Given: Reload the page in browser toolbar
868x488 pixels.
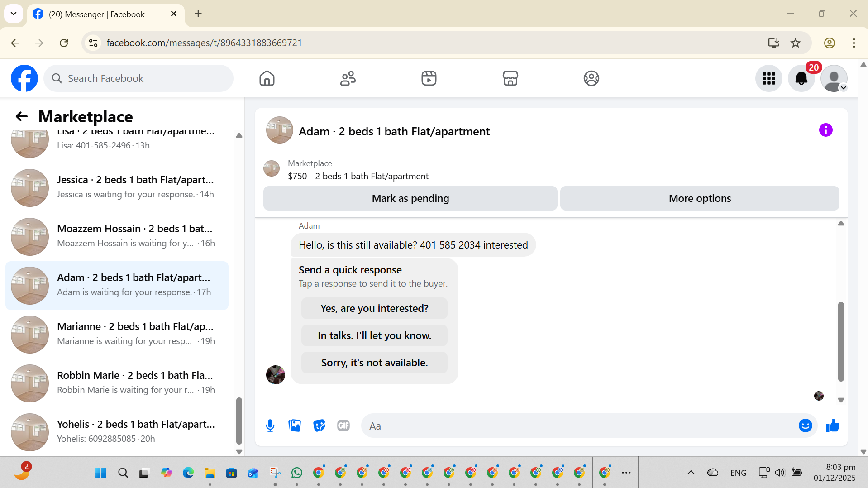Looking at the screenshot, I should click(64, 43).
